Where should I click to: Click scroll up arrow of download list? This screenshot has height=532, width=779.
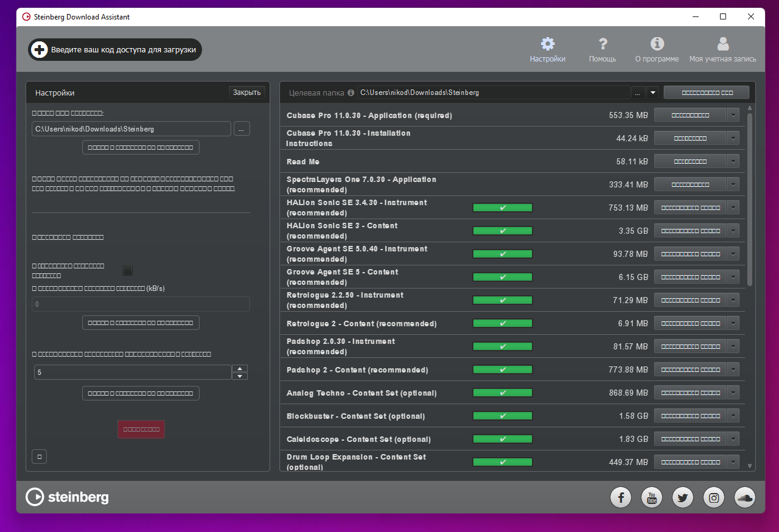click(750, 108)
